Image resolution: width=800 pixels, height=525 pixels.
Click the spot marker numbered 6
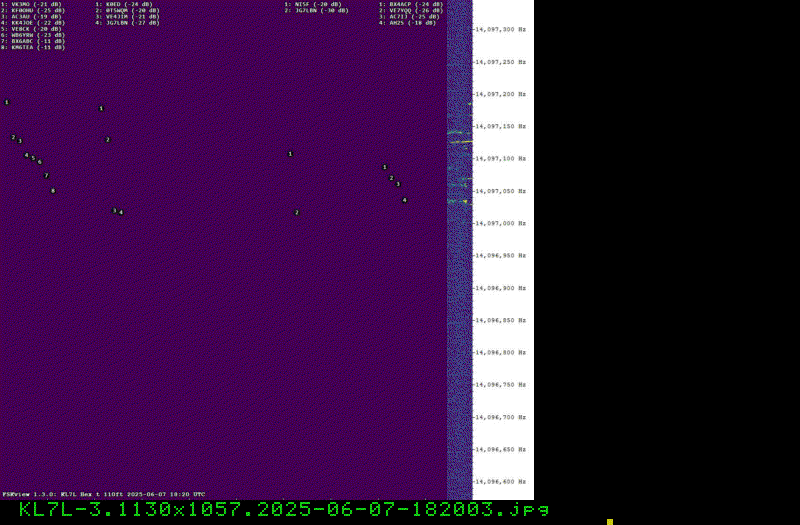[40, 162]
